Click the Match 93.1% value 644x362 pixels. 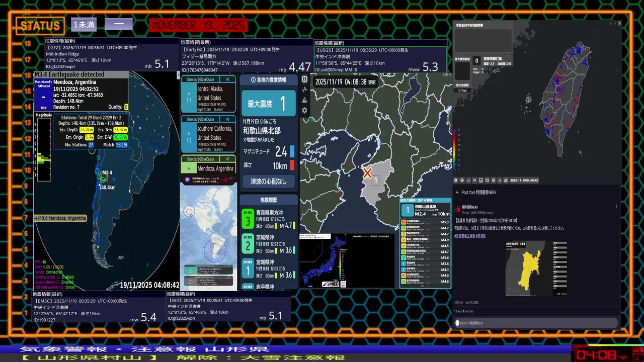122,145
